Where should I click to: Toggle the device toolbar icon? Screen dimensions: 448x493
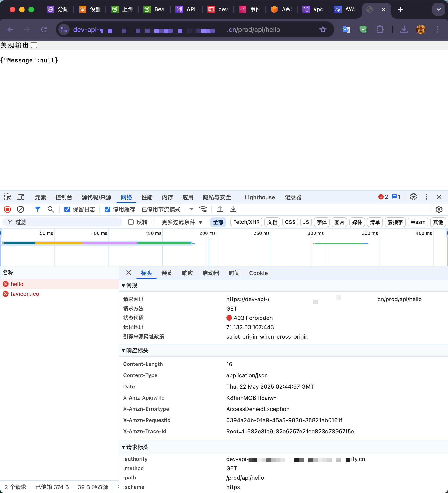click(21, 197)
